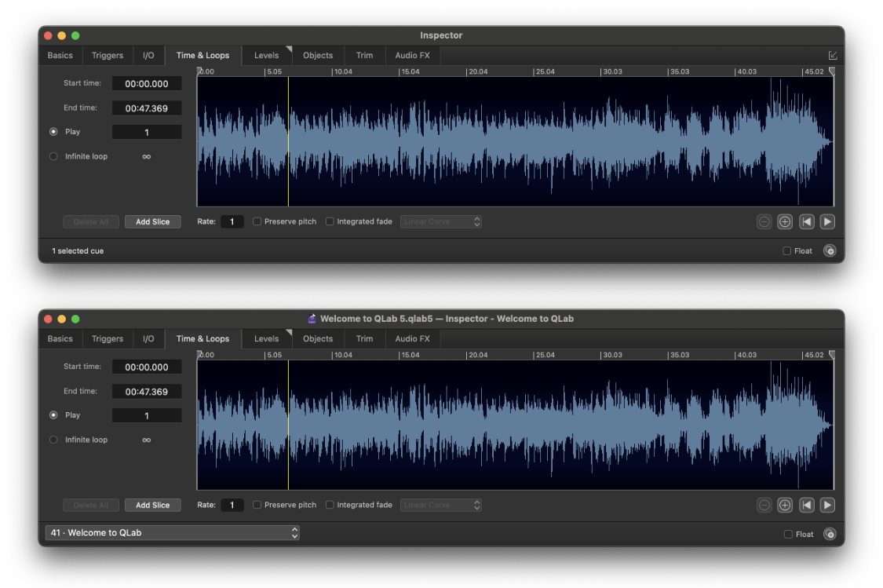This screenshot has height=588, width=883.
Task: Click the skip-to-start icon in the Welcome to QLab window
Action: click(x=806, y=506)
